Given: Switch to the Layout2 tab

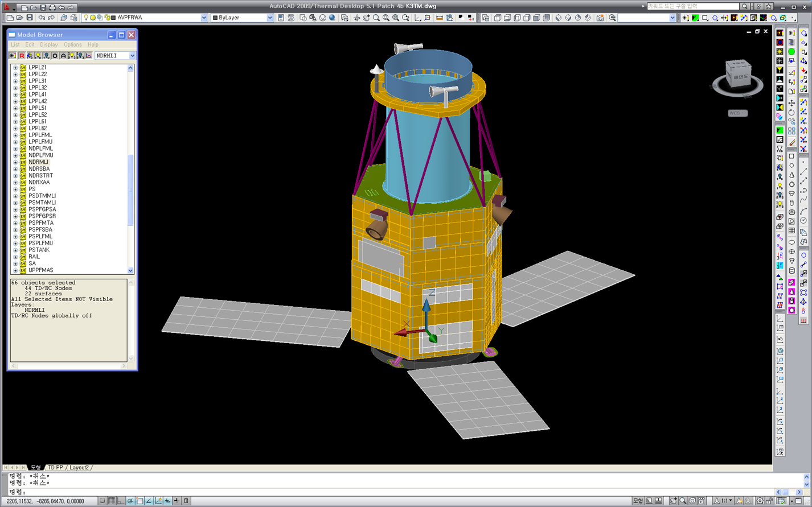Looking at the screenshot, I should pos(79,468).
